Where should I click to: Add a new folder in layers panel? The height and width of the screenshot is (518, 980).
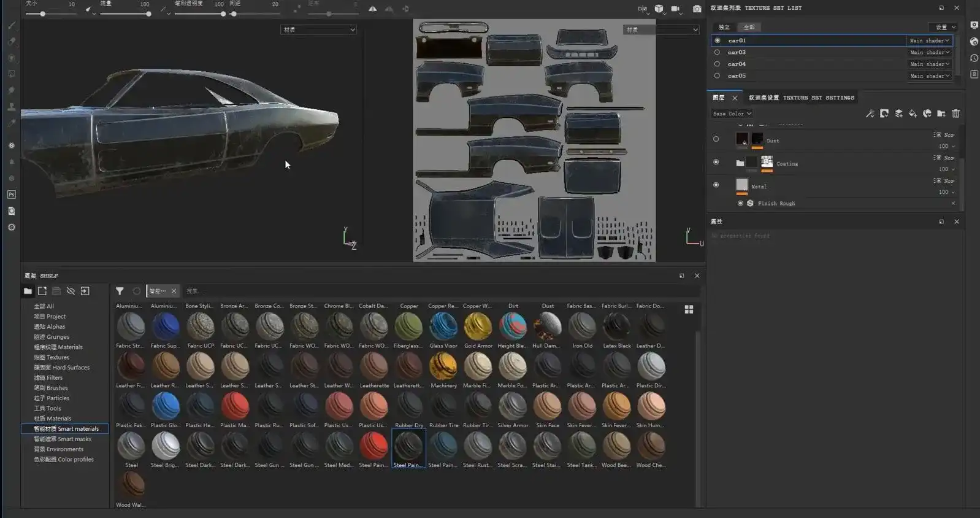point(941,114)
